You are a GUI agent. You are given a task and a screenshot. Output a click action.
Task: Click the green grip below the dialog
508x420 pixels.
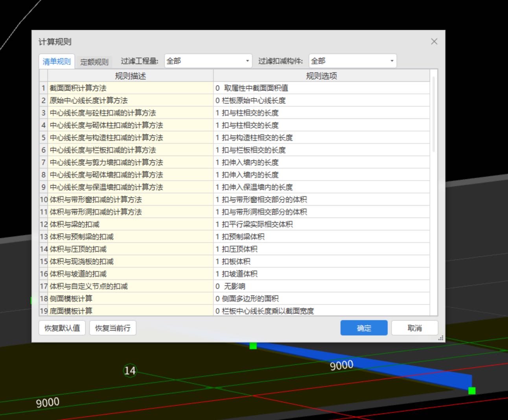253,346
